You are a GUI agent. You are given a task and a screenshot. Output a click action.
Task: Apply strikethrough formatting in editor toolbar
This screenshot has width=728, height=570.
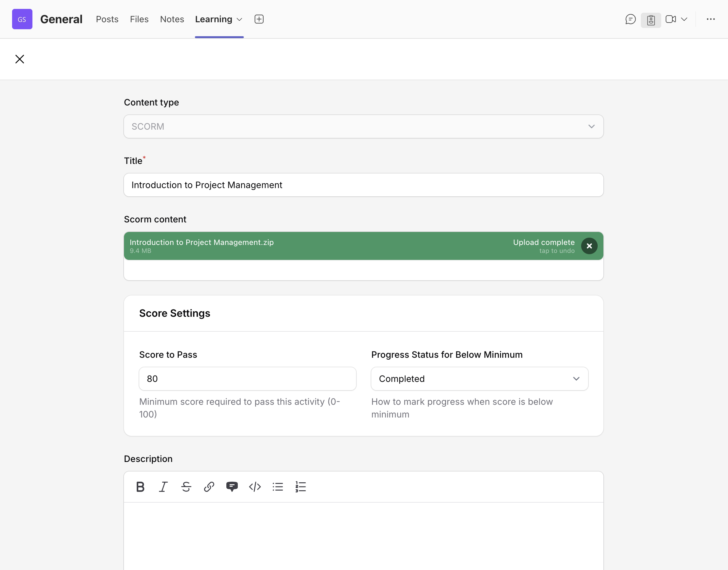coord(186,487)
